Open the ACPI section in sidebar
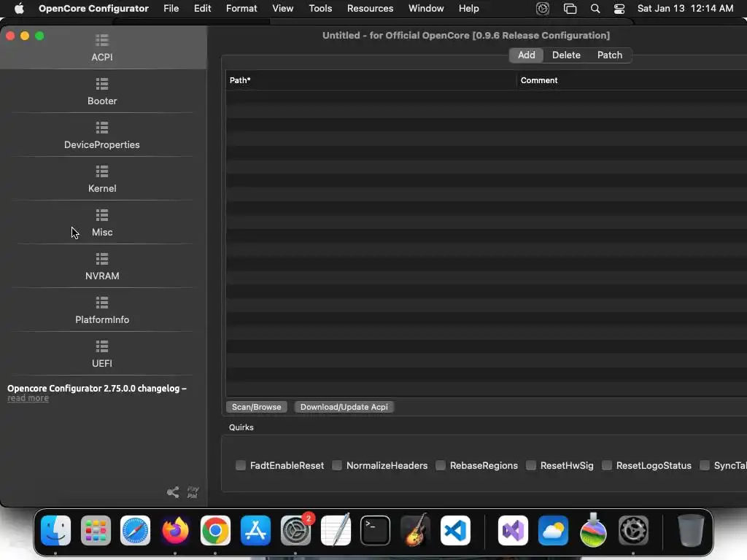 tap(102, 47)
